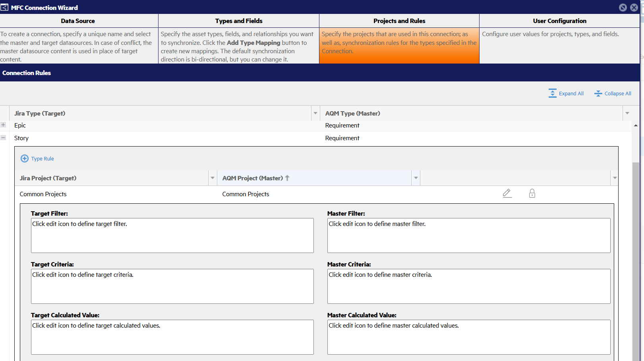The height and width of the screenshot is (361, 644).
Task: Click the Master Criteria text box
Action: (x=468, y=286)
